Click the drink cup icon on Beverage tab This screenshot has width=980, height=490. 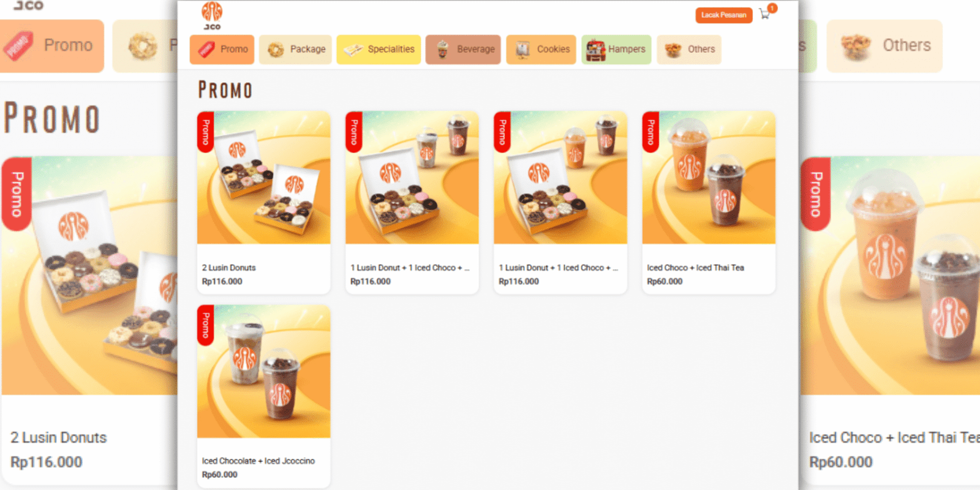pos(442,50)
